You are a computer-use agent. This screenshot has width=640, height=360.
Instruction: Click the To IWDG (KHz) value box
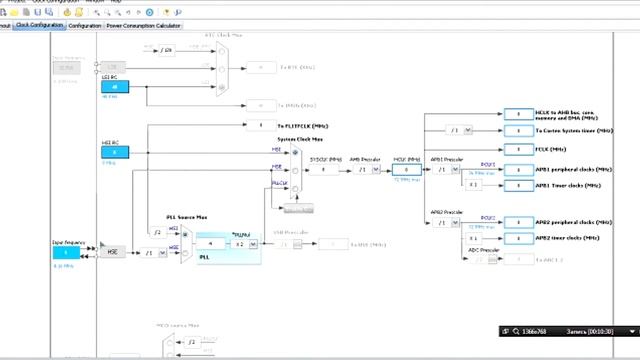[261, 106]
